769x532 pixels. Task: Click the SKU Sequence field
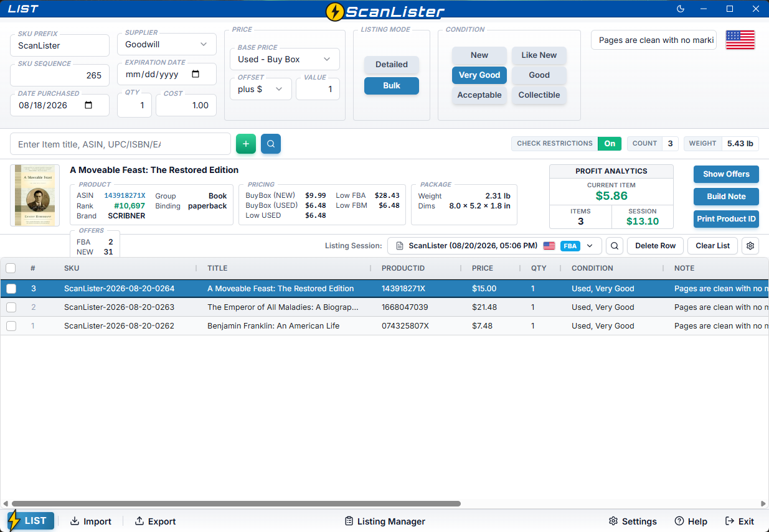tap(60, 75)
